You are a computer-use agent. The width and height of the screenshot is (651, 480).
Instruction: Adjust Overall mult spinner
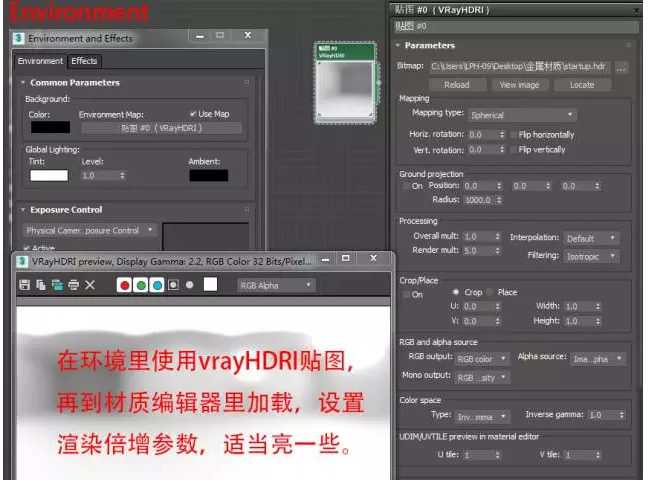[497, 236]
